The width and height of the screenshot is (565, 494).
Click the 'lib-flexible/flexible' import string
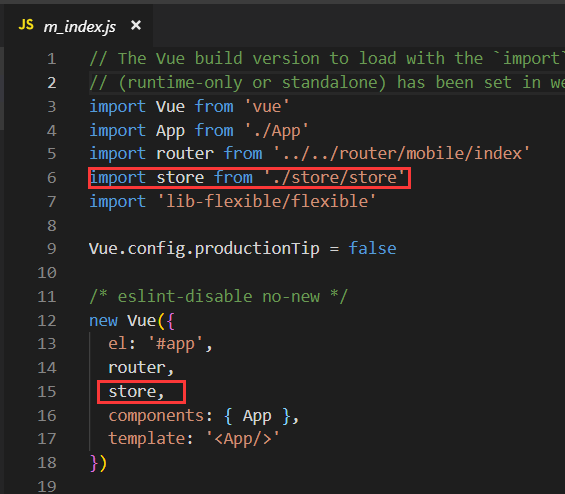coord(267,201)
